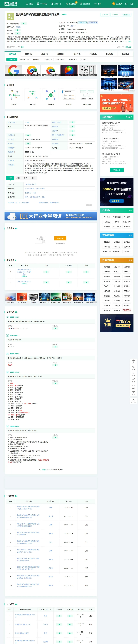
Task: Expand the 更多 hamburger menu in the top bar
Action: [98, 4]
